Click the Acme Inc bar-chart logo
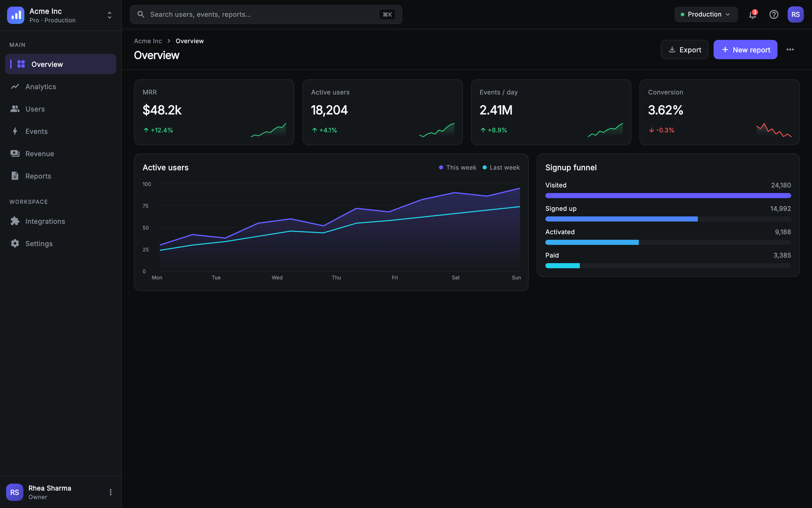 (15, 15)
